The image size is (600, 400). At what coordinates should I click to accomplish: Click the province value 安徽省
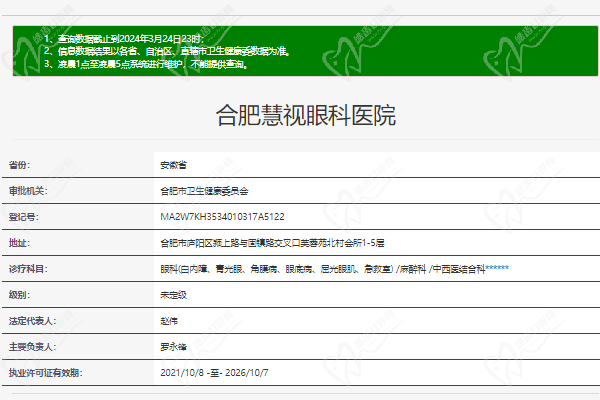click(173, 165)
